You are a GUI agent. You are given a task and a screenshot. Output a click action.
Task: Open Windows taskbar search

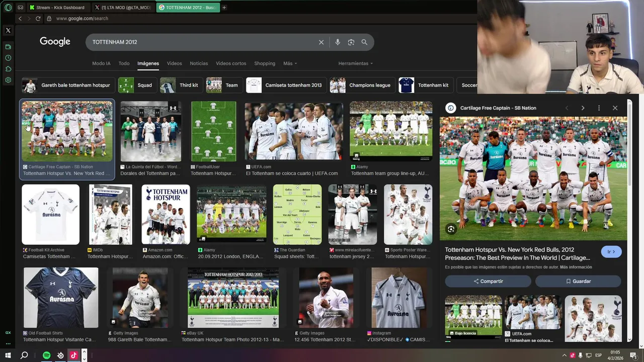click(x=24, y=355)
